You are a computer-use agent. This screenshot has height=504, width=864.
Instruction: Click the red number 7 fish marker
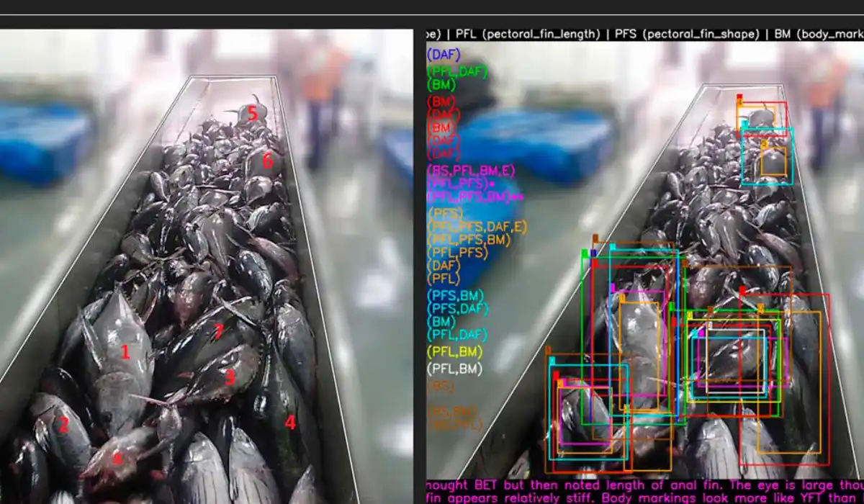coord(219,331)
